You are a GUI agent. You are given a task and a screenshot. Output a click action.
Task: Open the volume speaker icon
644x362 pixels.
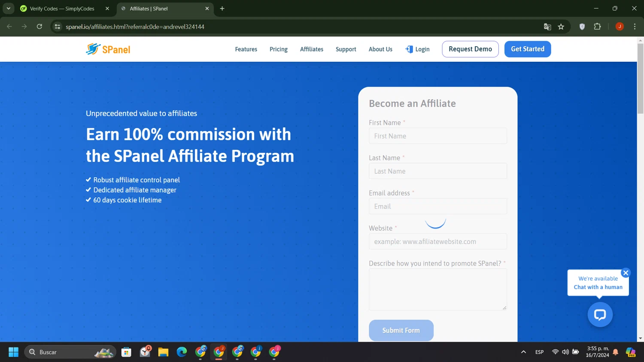(565, 352)
